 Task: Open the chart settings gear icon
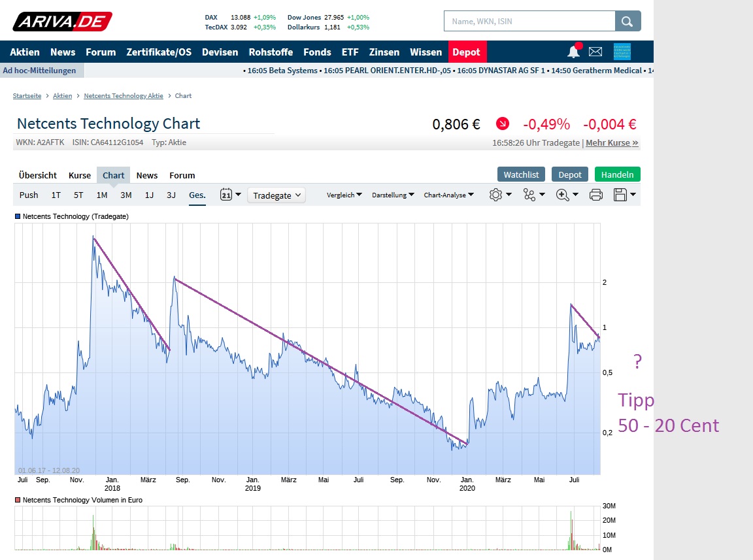coord(495,195)
